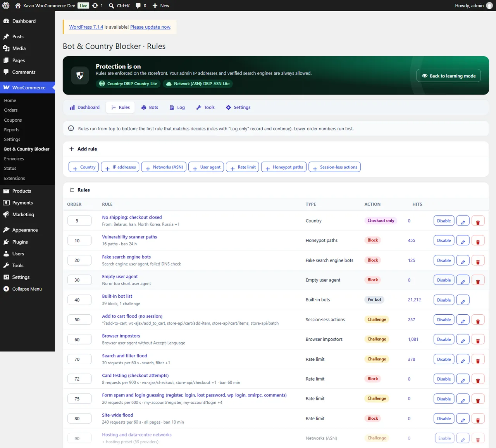Edit the 'Site-wide flood' rule

pyautogui.click(x=463, y=419)
